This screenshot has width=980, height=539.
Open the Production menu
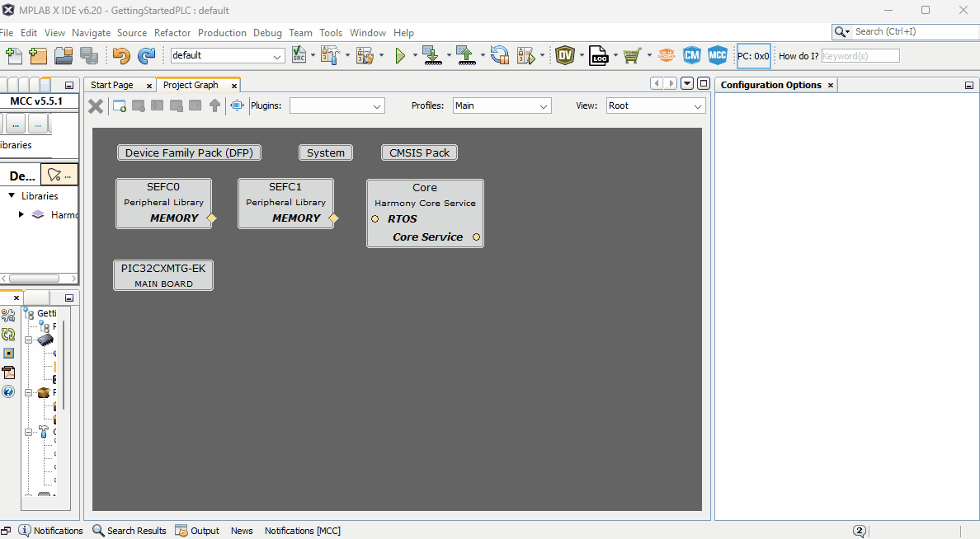pyautogui.click(x=222, y=32)
